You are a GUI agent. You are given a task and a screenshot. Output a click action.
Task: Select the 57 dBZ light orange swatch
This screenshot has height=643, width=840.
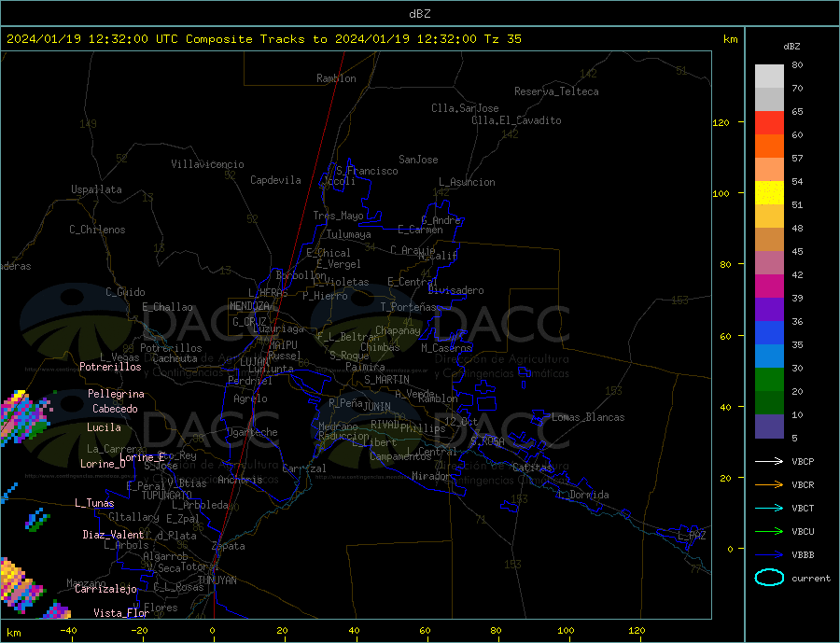769,169
